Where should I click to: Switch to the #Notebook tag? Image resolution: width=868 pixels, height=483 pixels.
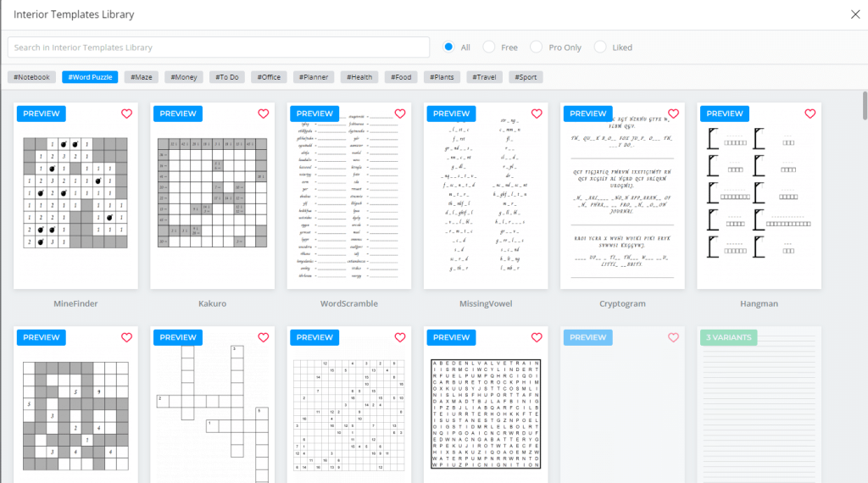tap(32, 77)
